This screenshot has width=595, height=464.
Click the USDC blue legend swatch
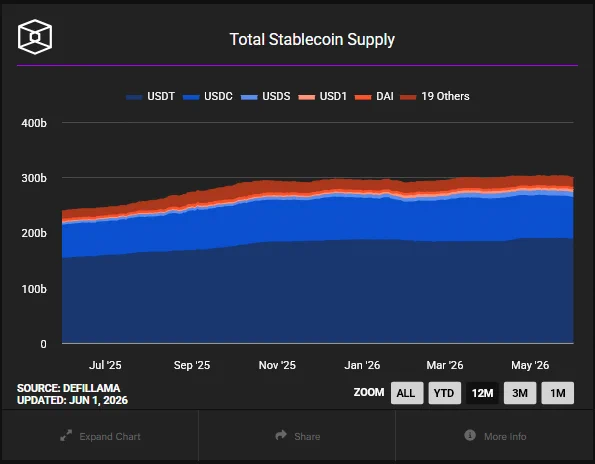[x=191, y=97]
